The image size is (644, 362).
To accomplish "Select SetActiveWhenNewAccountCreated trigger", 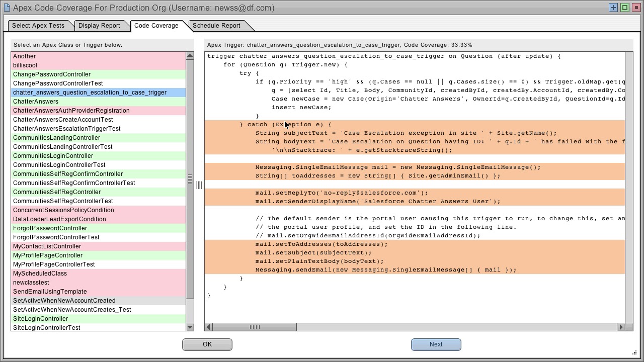I will pos(99,301).
